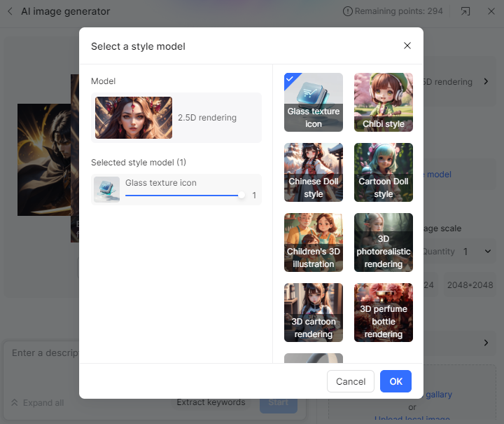Choose the Chinese Doll style card

coord(314,172)
